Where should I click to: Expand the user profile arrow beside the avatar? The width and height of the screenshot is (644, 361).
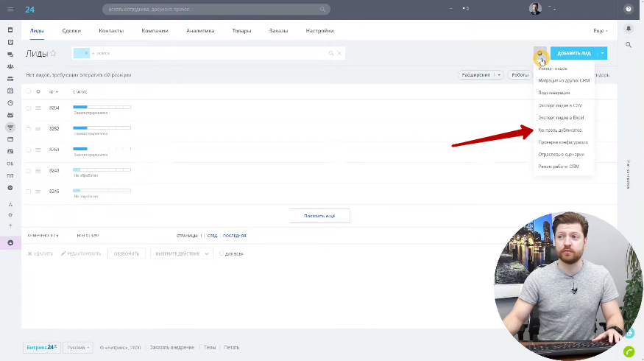coord(553,8)
